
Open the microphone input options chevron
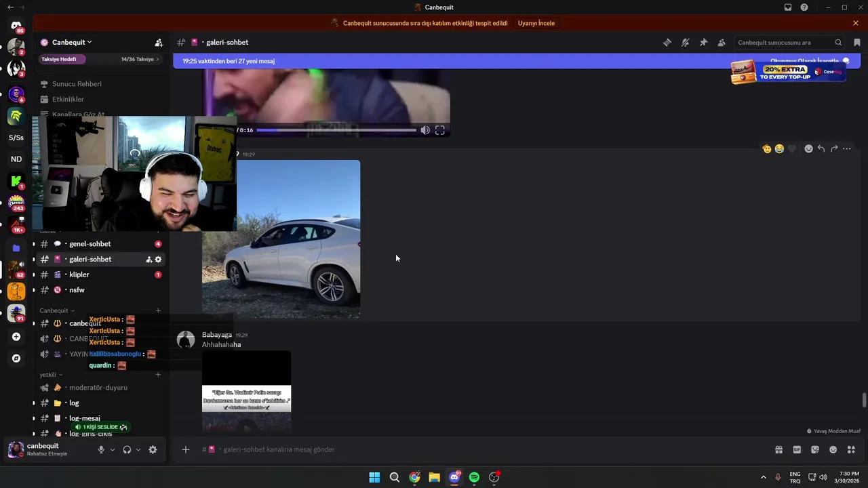(x=113, y=450)
